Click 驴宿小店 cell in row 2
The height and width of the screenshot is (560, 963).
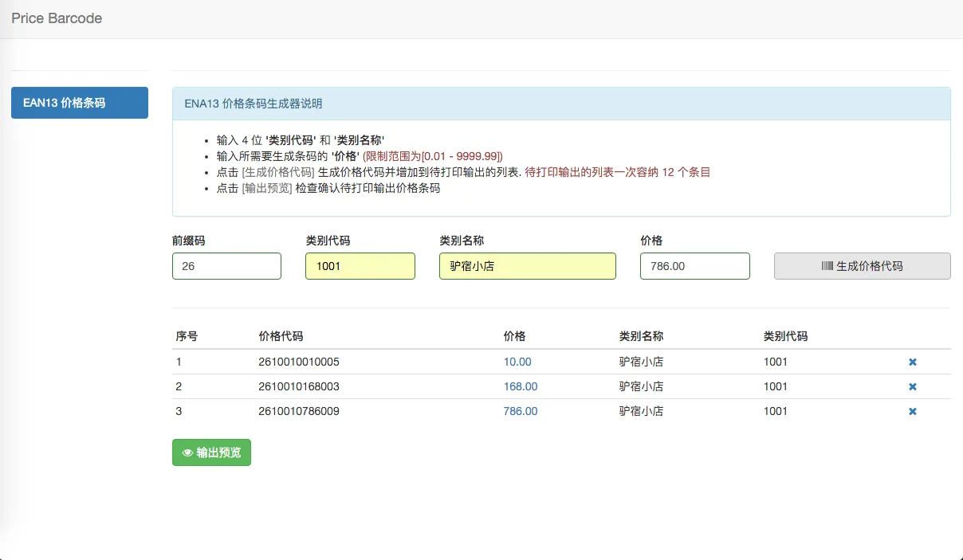click(641, 386)
